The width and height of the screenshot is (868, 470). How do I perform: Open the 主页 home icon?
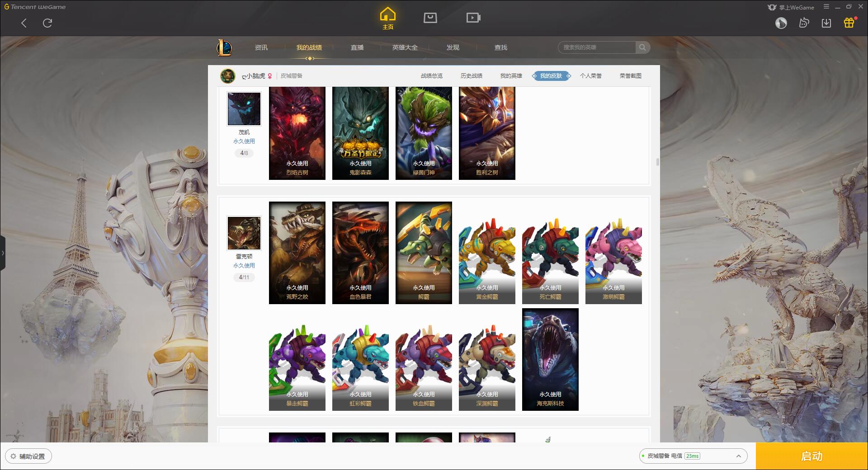tap(388, 19)
